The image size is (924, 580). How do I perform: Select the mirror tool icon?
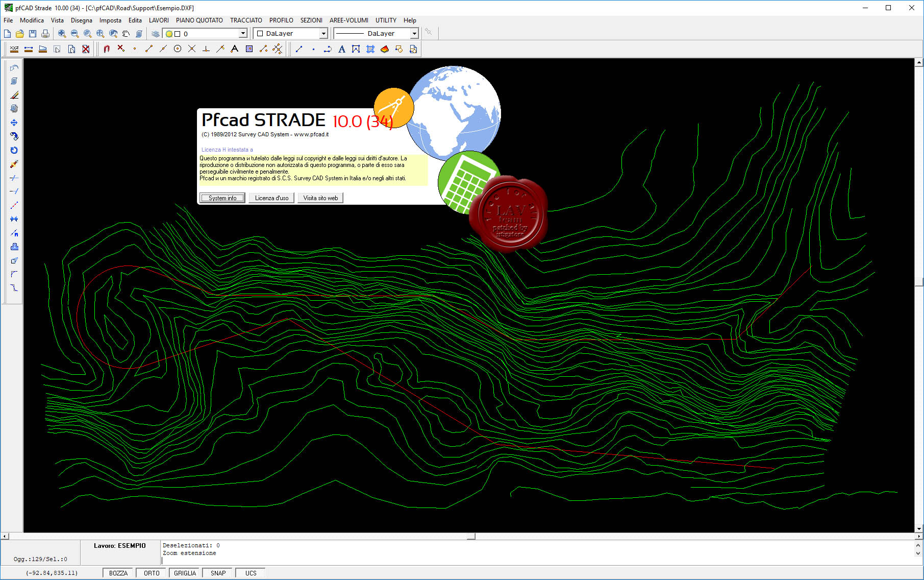pos(14,219)
